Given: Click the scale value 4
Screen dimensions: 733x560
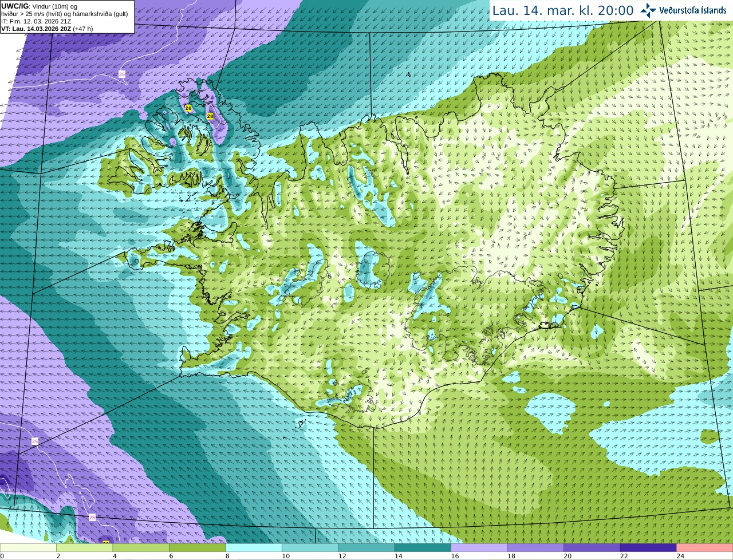Looking at the screenshot, I should [x=115, y=556].
